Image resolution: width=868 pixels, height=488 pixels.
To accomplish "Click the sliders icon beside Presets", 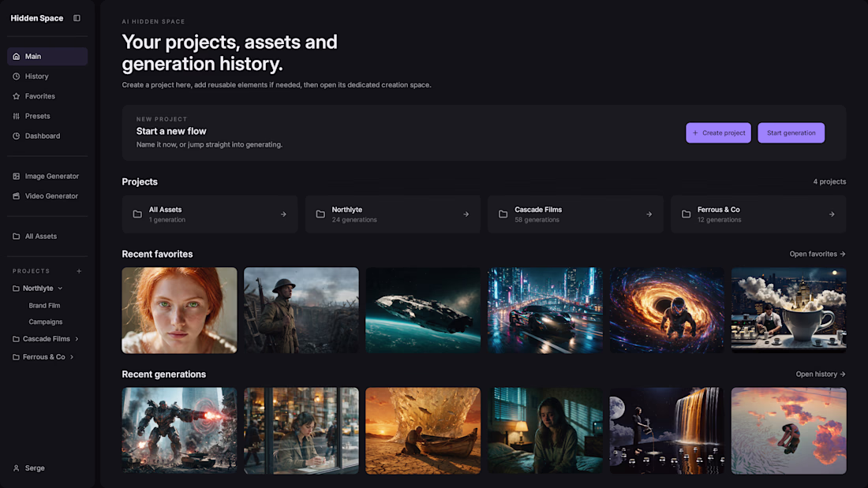I will 16,116.
